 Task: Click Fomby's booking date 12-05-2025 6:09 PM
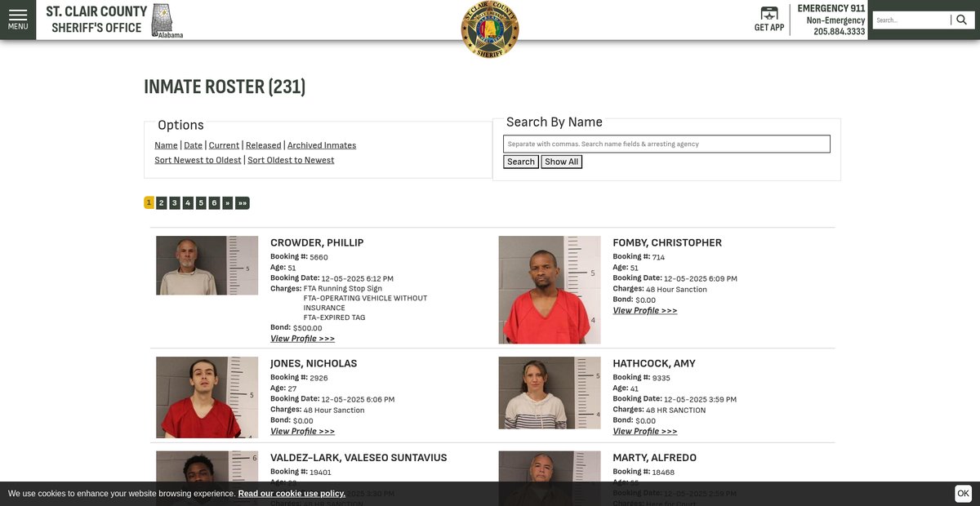click(x=701, y=278)
